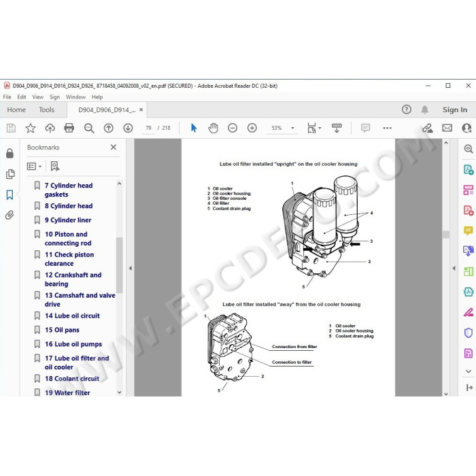Open find text magnifier icon
This screenshot has height=476, width=476.
pos(89,128)
